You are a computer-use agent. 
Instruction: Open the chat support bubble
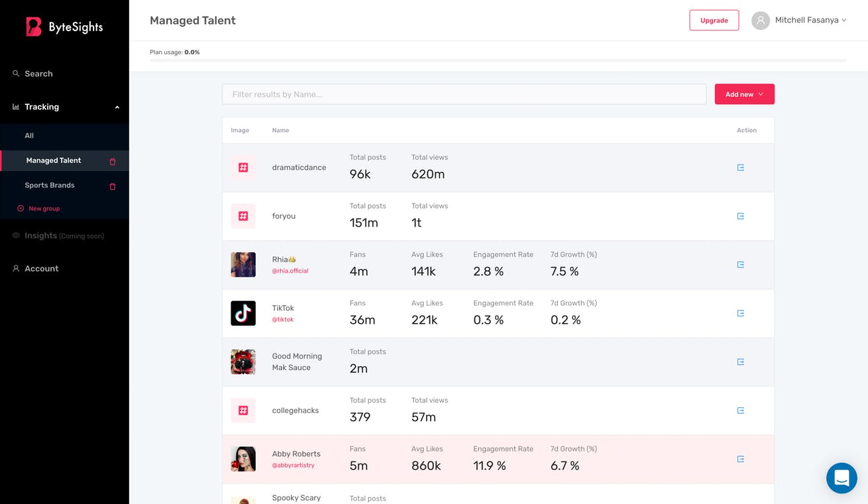pos(841,477)
